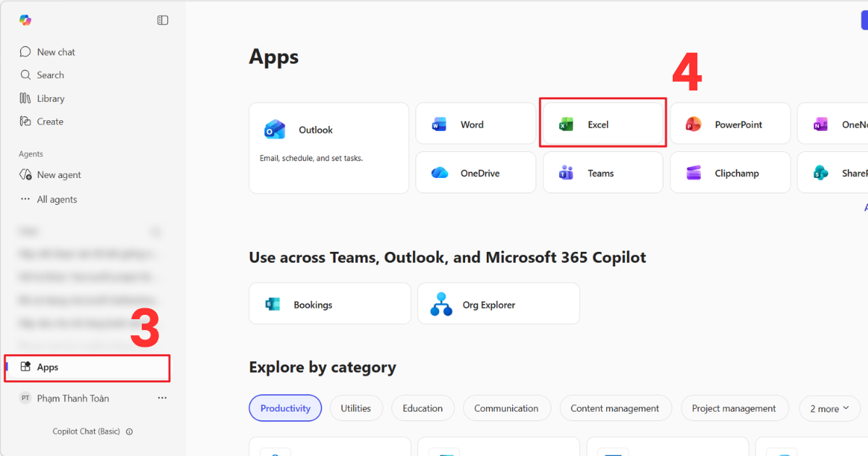Image resolution: width=868 pixels, height=456 pixels.
Task: Click the All agents ellipsis icon
Action: pyautogui.click(x=25, y=199)
